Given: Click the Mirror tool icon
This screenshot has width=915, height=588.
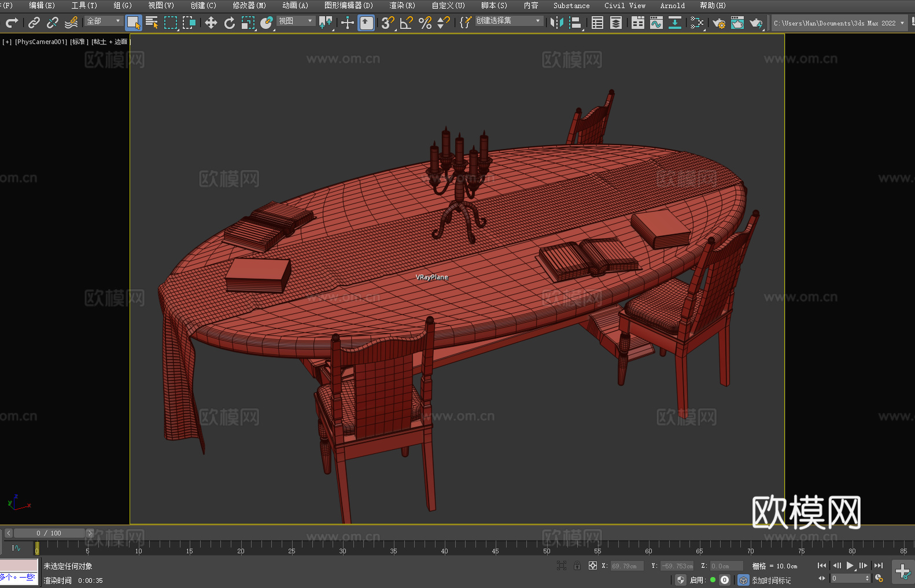Looking at the screenshot, I should (557, 23).
